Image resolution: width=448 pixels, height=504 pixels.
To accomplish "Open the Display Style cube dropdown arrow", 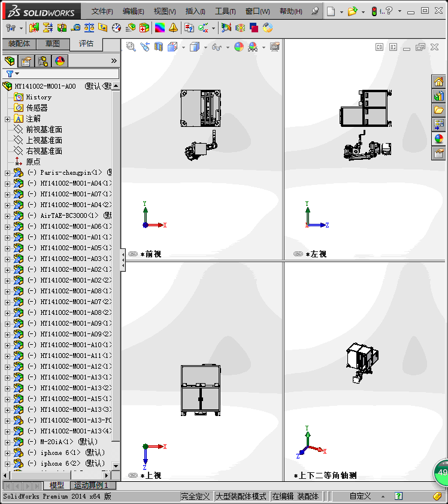I will tap(206, 47).
